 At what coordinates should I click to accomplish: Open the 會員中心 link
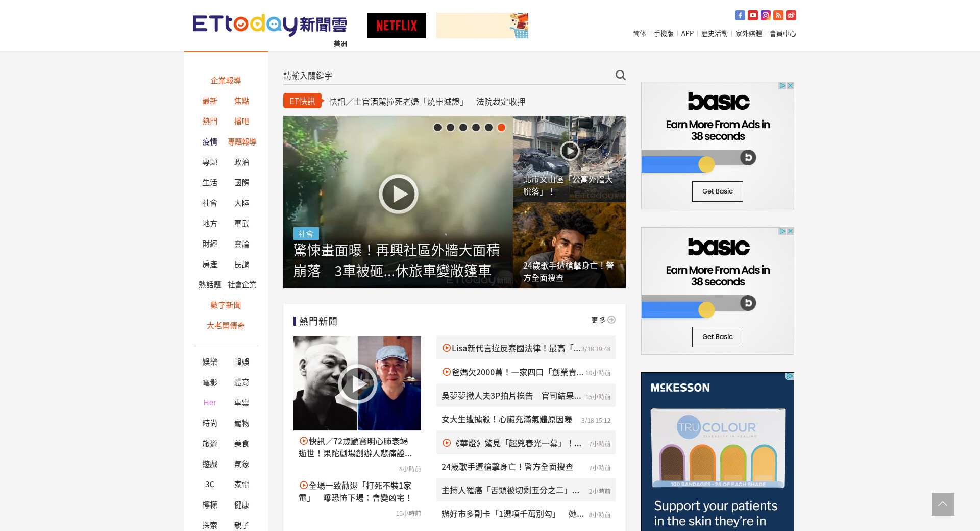tap(782, 34)
